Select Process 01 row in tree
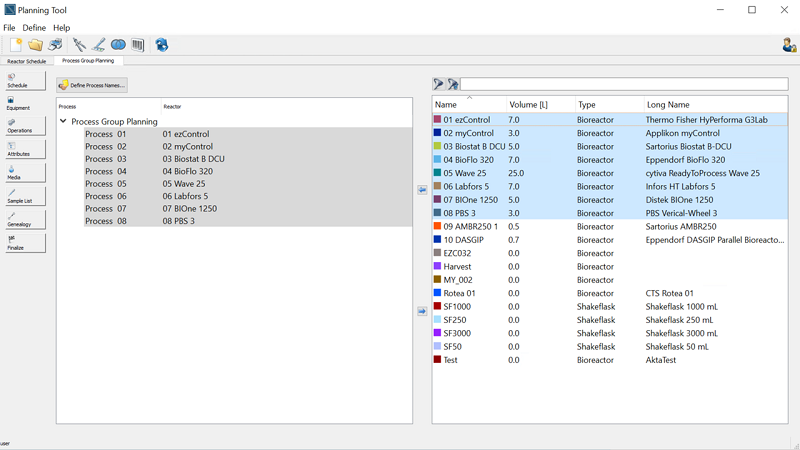The width and height of the screenshot is (800, 450). [248, 134]
